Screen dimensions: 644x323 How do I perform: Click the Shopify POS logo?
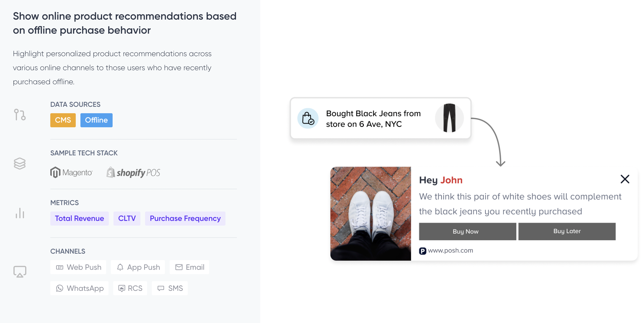[x=133, y=173]
